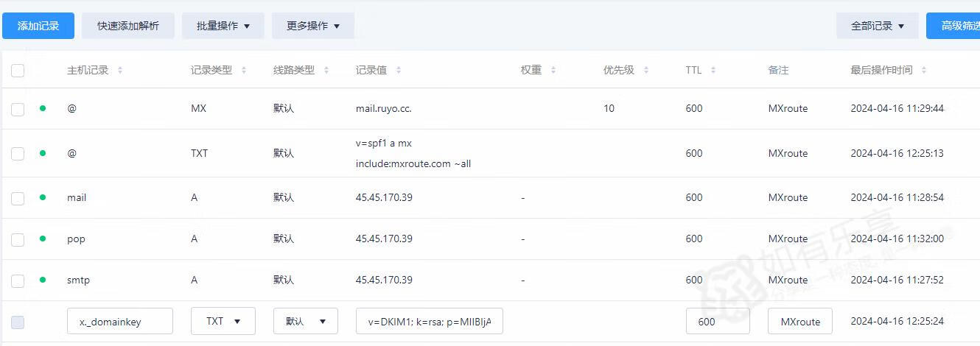Open the 全部记录 filter menu

[x=877, y=26]
